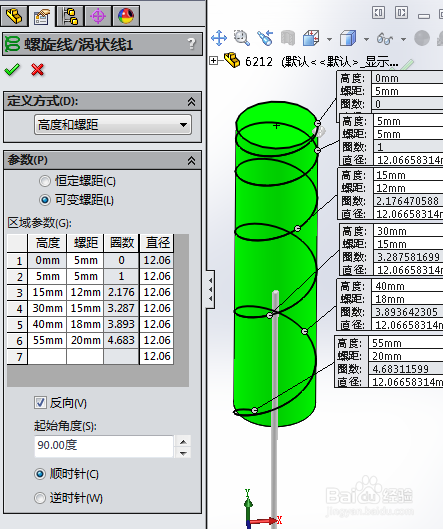The height and width of the screenshot is (529, 443).
Task: Click the Display Style box icon
Action: [348, 38]
